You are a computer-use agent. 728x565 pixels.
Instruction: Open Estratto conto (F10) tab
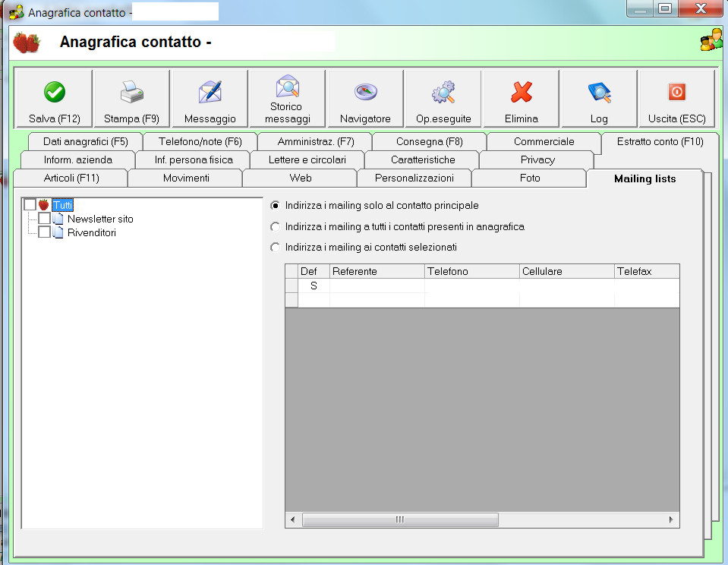660,142
